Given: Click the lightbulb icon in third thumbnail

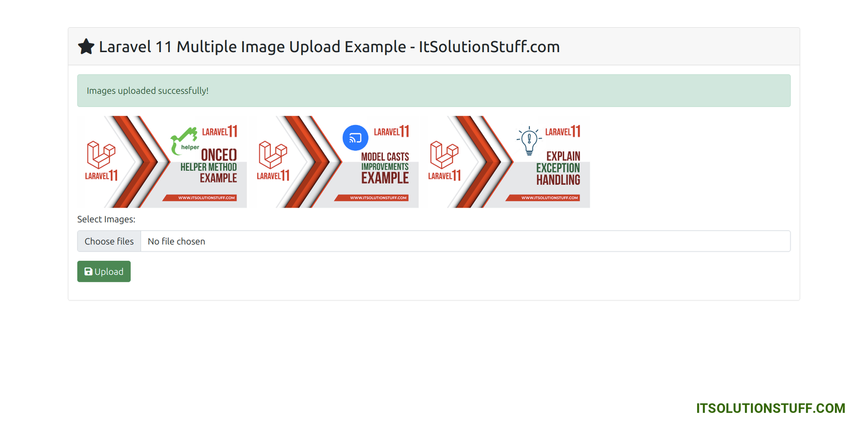Looking at the screenshot, I should pos(529,141).
